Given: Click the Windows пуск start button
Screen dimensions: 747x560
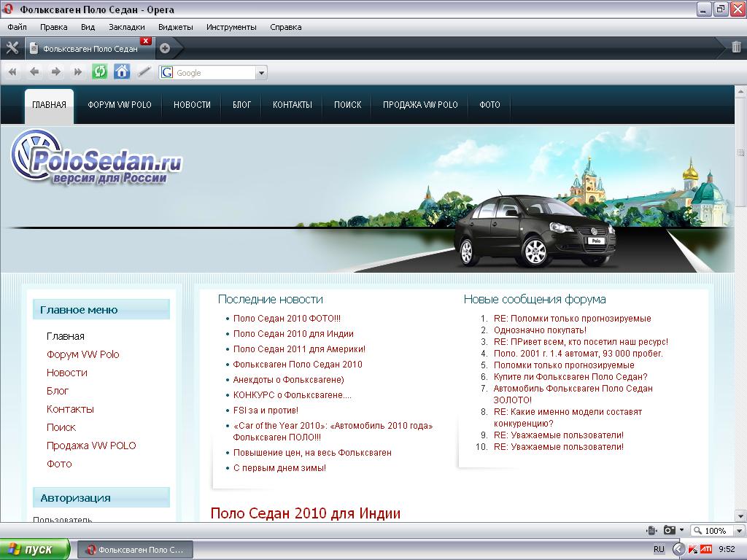Looking at the screenshot, I should coord(34,549).
